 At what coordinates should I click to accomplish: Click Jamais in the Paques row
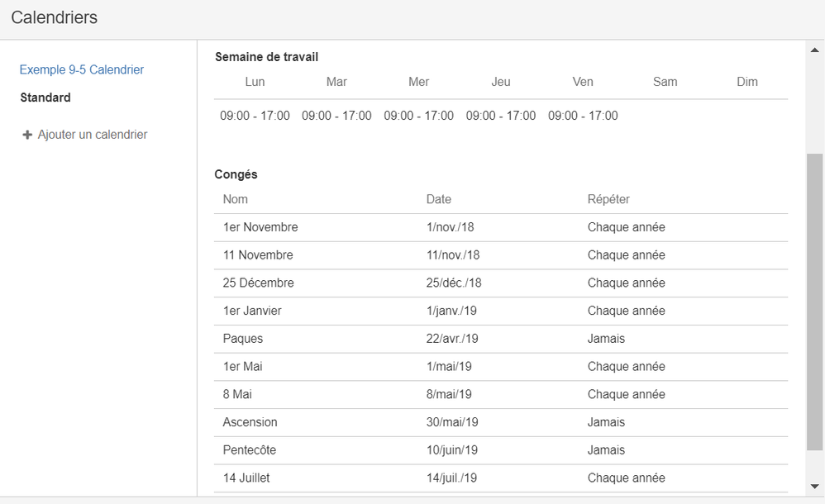click(606, 339)
